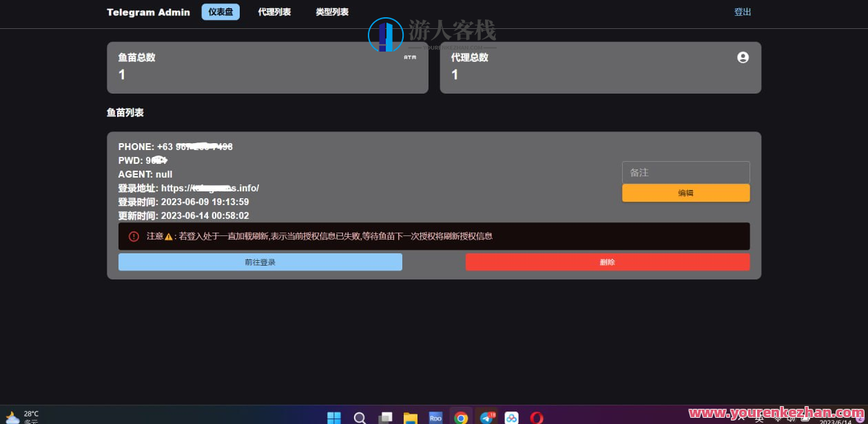Click the user account icon in 代理总数 card

[x=743, y=57]
